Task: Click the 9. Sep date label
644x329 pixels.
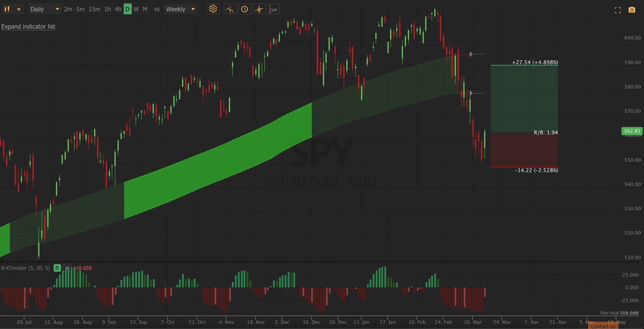Action: [109, 322]
